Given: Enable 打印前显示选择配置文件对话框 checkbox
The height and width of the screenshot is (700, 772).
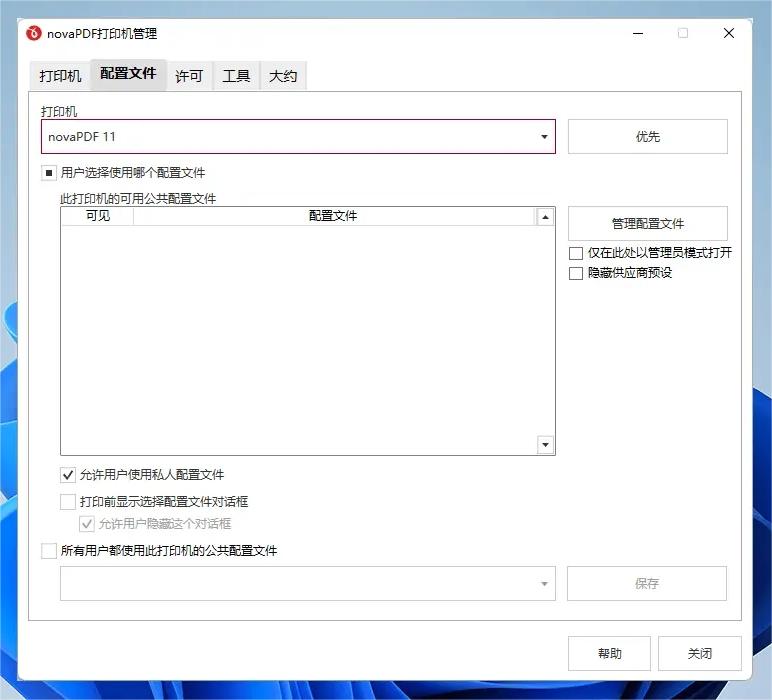Looking at the screenshot, I should pos(68,502).
